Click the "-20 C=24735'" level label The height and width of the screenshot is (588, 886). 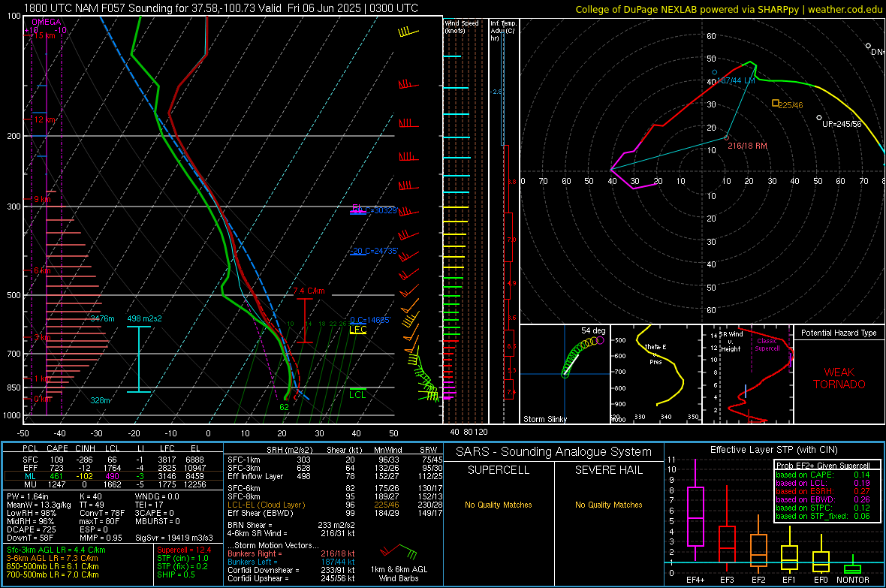tap(374, 251)
